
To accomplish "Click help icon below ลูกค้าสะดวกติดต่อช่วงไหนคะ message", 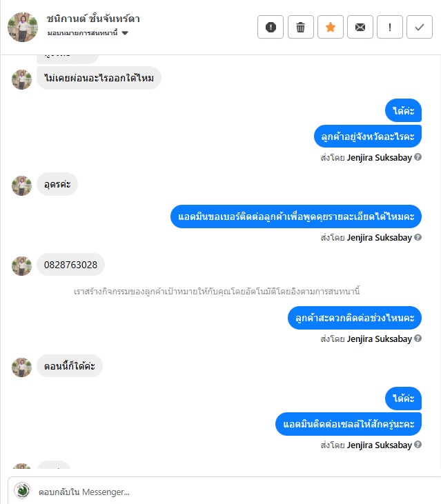I will coord(418,339).
